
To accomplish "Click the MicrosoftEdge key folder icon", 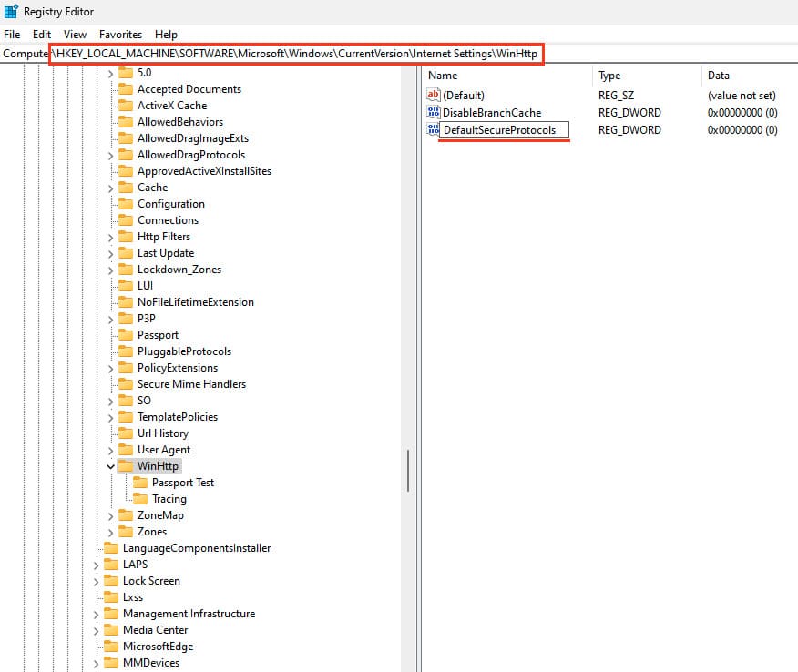I will 110,647.
